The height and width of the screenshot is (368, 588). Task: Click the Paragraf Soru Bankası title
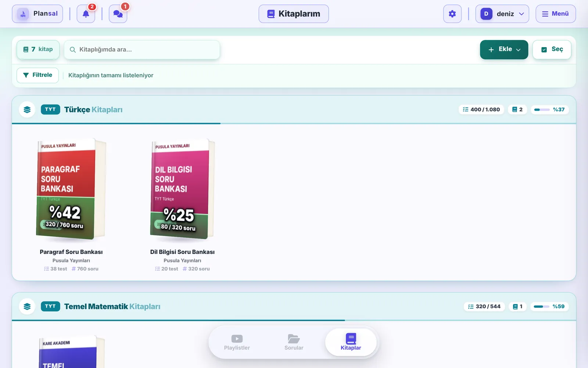pos(71,252)
